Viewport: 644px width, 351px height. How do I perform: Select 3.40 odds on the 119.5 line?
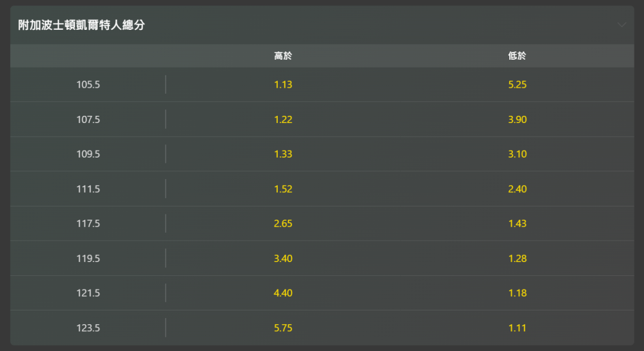[x=283, y=258]
